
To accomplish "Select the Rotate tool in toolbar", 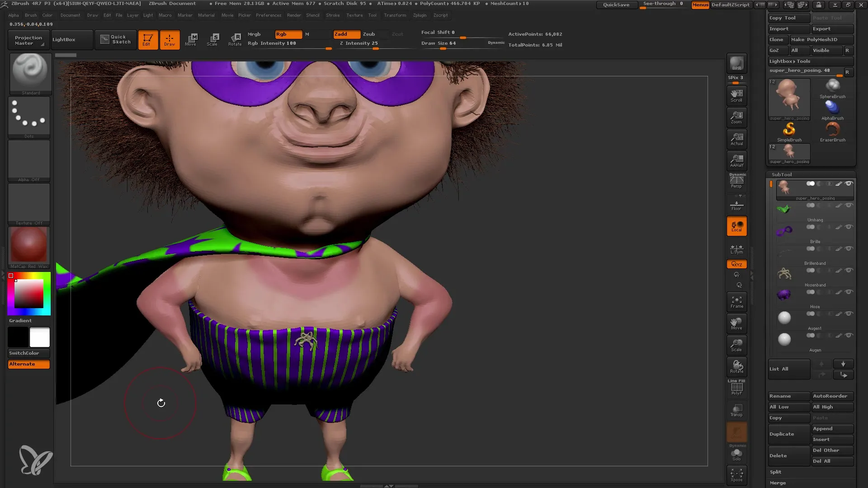I will [x=235, y=39].
